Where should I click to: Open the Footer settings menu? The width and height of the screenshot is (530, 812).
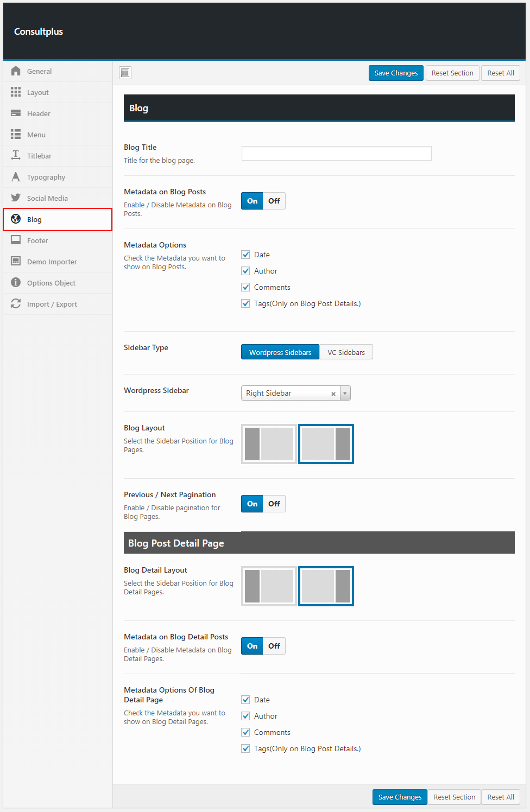pos(37,240)
